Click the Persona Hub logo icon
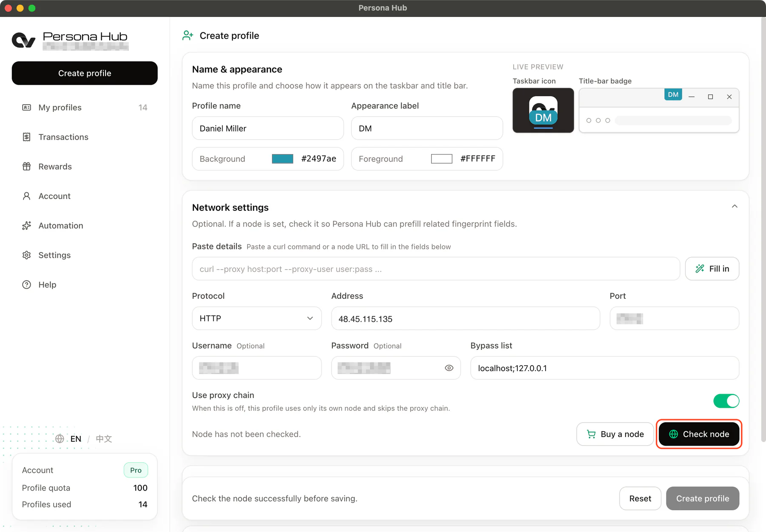766x532 pixels. click(23, 40)
